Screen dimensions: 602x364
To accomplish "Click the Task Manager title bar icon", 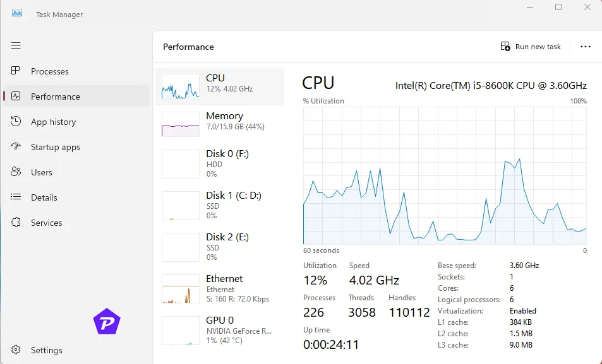I will click(17, 13).
